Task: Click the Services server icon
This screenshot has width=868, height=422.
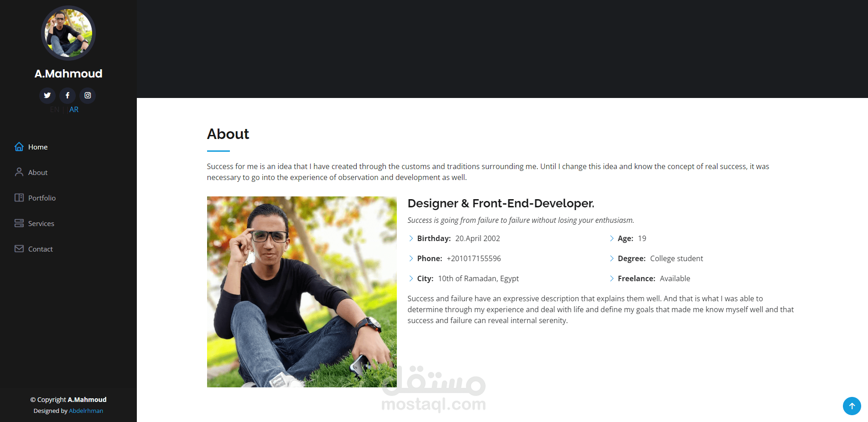Action: tap(19, 223)
